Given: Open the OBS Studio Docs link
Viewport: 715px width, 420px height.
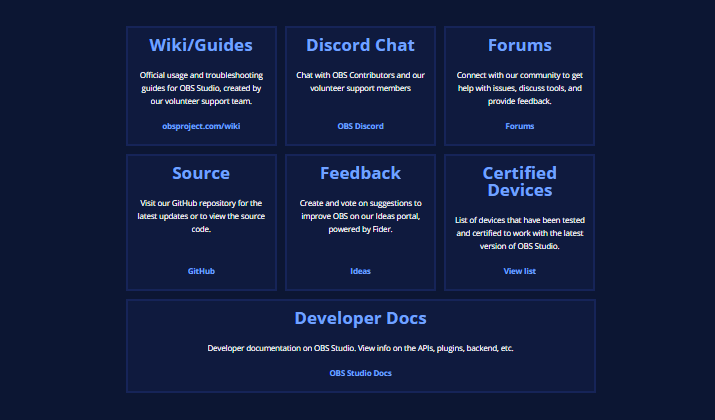Looking at the screenshot, I should click(x=360, y=373).
